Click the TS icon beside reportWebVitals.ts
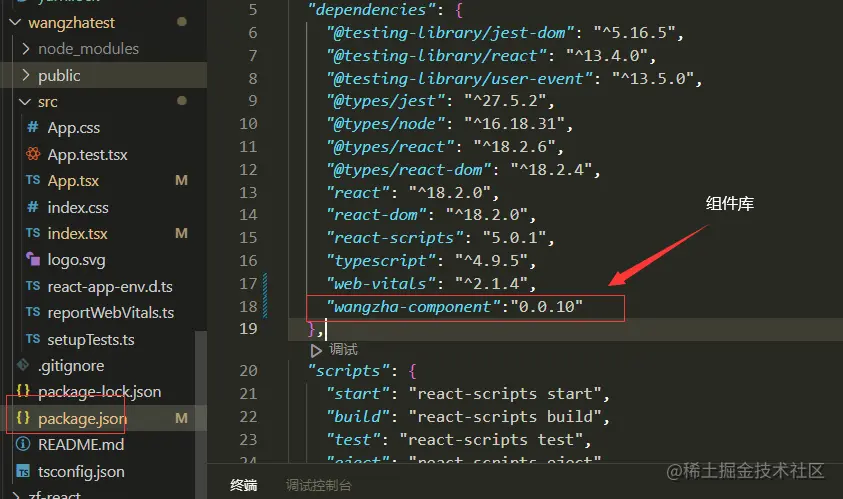843x499 pixels. [33, 312]
